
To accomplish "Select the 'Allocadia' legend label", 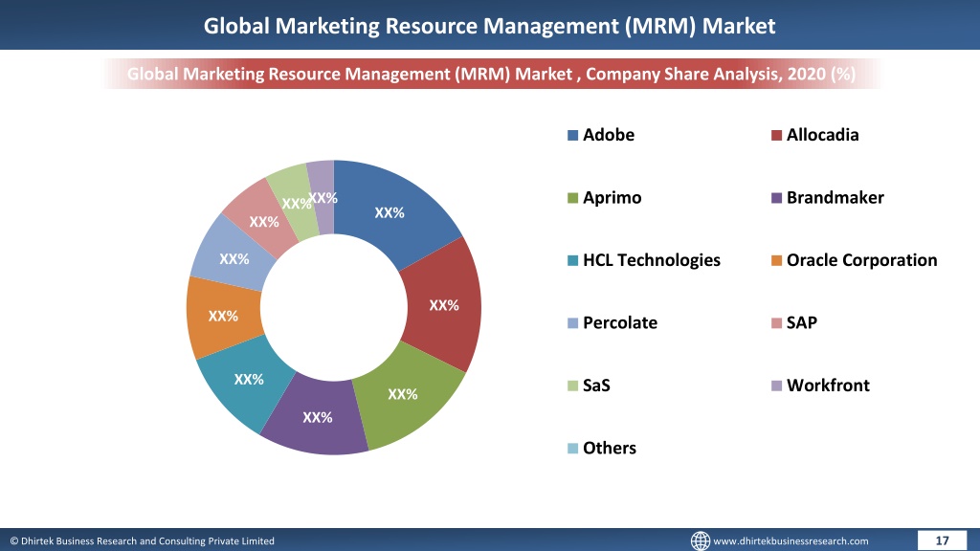I will click(x=822, y=135).
